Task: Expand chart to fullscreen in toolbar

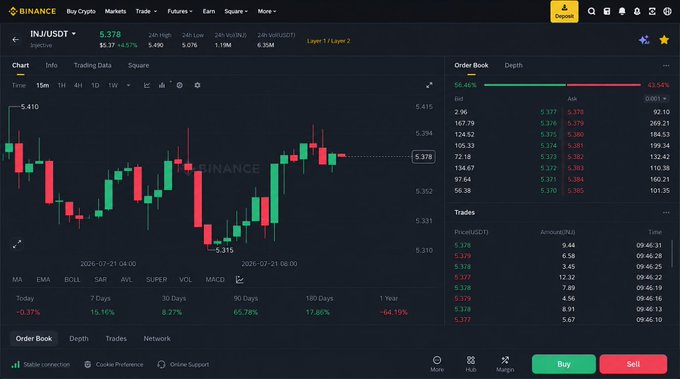Action: (x=429, y=85)
